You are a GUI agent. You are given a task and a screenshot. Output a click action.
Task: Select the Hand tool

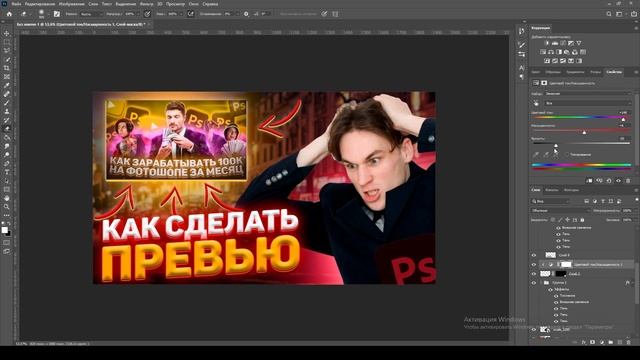click(7, 198)
